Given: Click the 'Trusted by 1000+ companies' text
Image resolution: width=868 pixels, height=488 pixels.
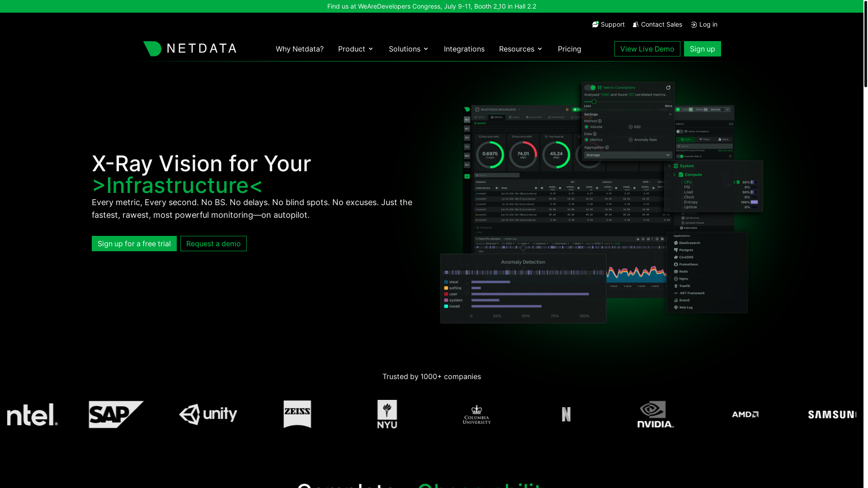Looking at the screenshot, I should pyautogui.click(x=432, y=376).
